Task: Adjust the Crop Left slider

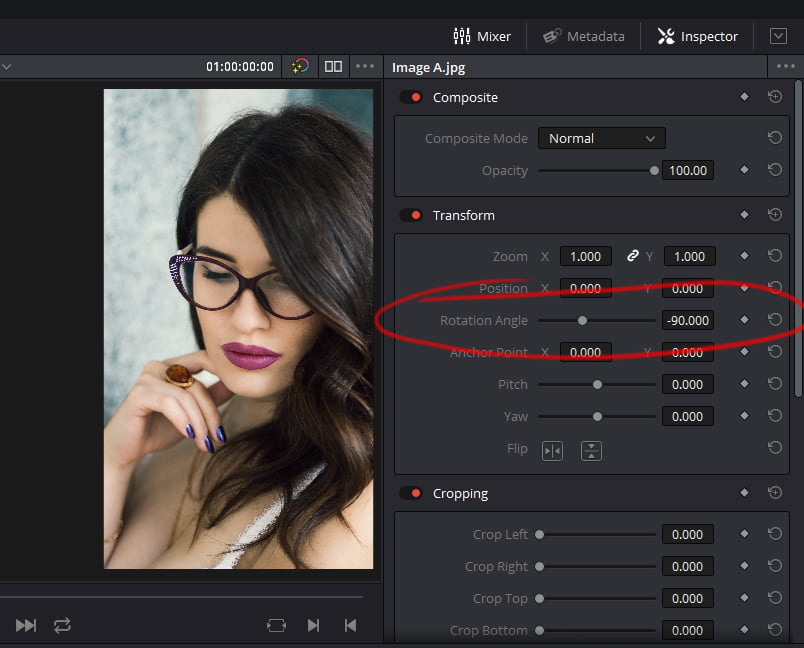Action: coord(597,534)
